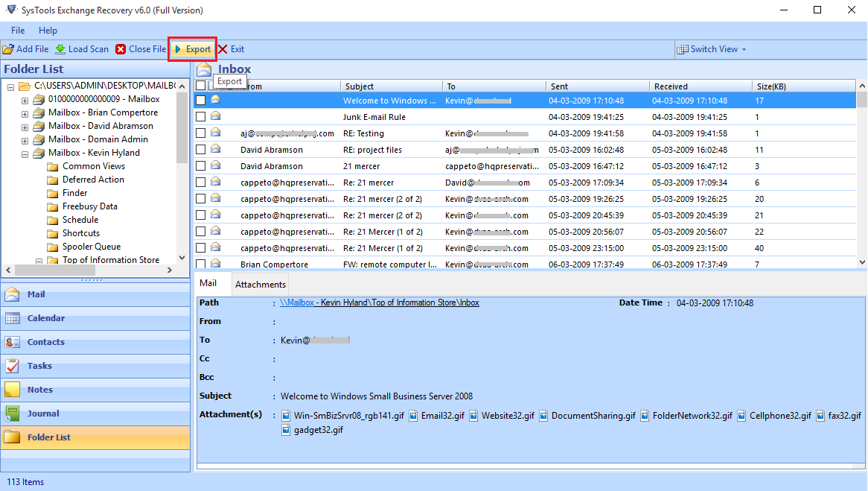This screenshot has width=868, height=491.
Task: Tick the select-all checkbox in the header
Action: click(x=200, y=86)
